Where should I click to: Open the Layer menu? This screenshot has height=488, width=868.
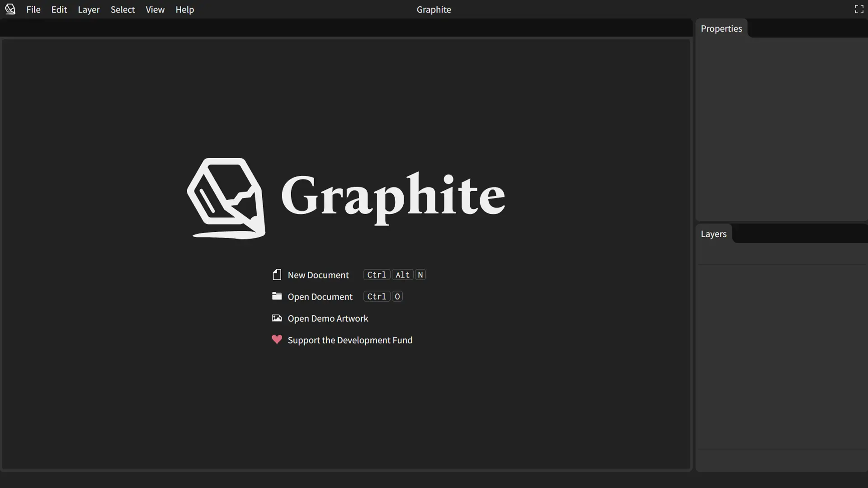pyautogui.click(x=89, y=9)
